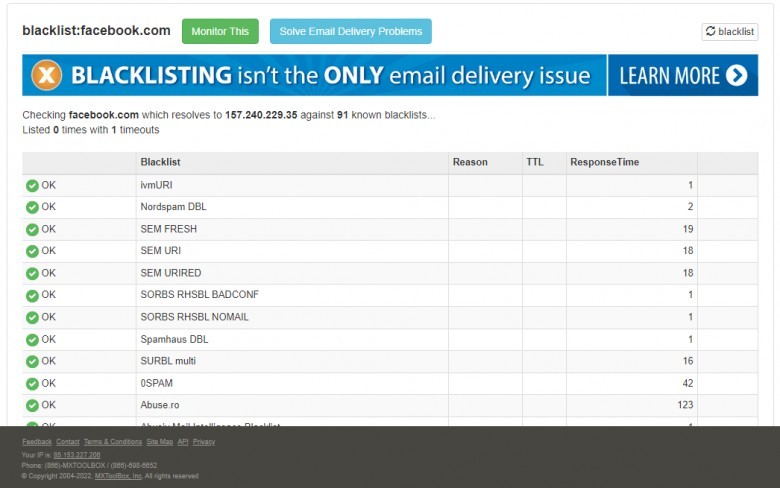Viewport: 780px width, 488px height.
Task: Click the BLACKLISTING email delivery banner text
Action: click(330, 75)
